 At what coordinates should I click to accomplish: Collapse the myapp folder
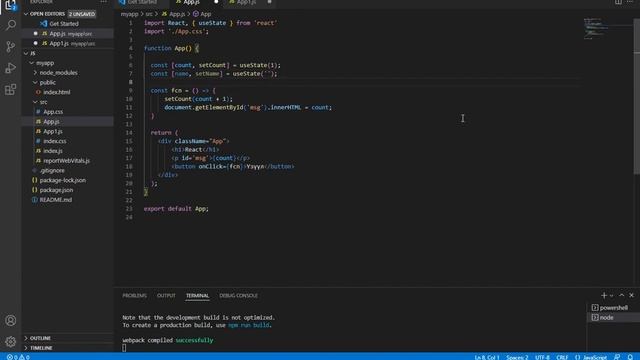pos(44,63)
